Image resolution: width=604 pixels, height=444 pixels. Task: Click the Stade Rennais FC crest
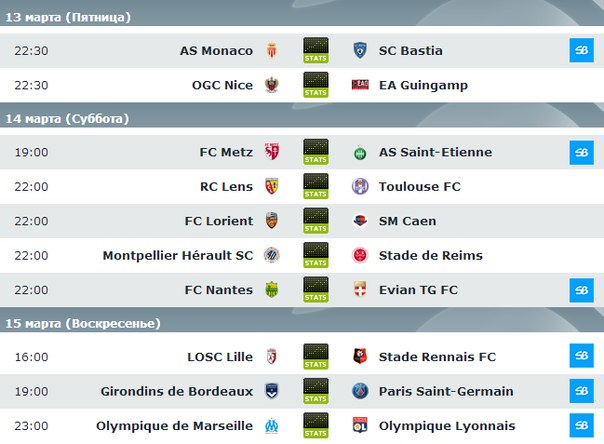pos(360,357)
